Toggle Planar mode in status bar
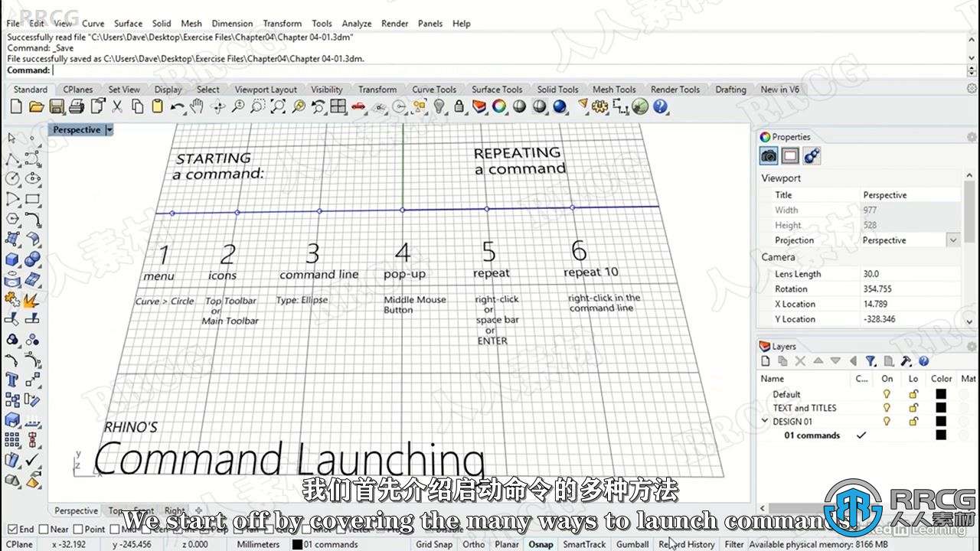The height and width of the screenshot is (551, 980). [x=507, y=544]
